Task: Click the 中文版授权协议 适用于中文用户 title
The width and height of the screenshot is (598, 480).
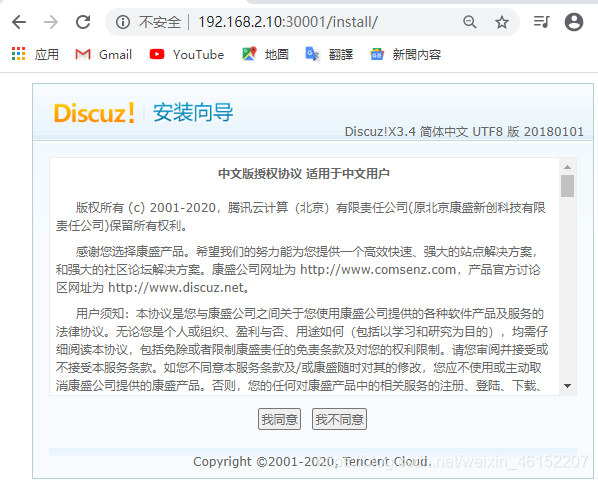Action: pos(304,173)
